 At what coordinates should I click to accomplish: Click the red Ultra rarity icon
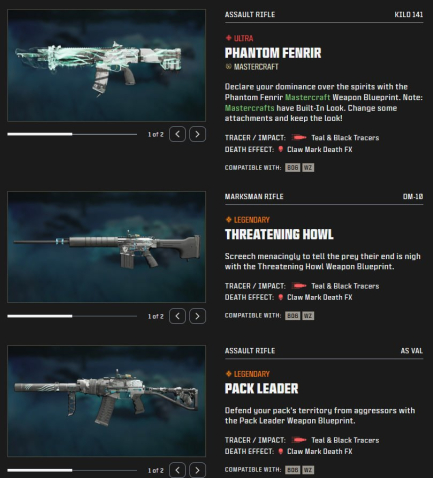(x=229, y=38)
